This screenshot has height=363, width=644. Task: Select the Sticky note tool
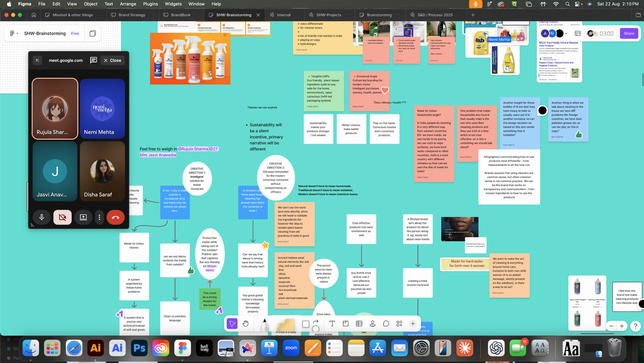(x=286, y=325)
